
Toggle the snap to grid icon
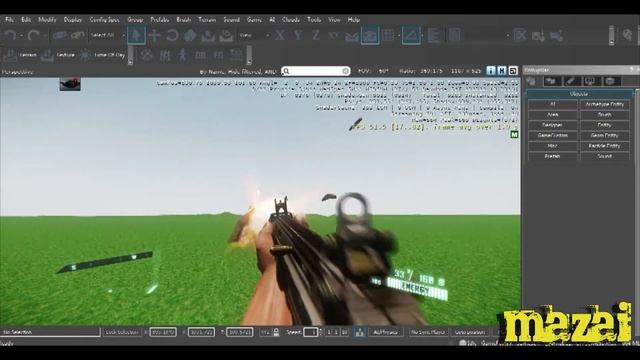388,36
